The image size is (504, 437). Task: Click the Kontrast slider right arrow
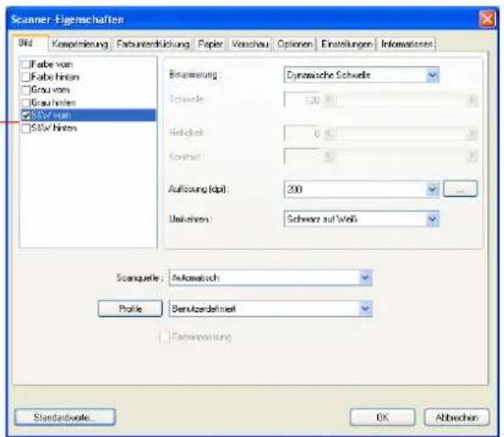click(472, 156)
